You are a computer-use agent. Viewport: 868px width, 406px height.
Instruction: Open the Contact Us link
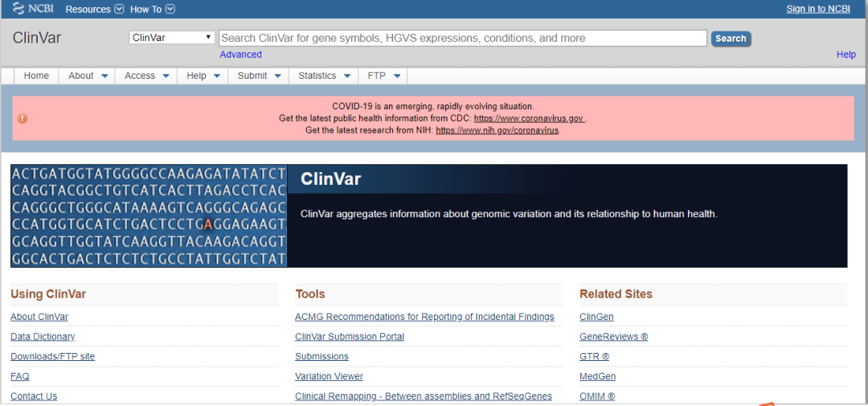(x=34, y=396)
